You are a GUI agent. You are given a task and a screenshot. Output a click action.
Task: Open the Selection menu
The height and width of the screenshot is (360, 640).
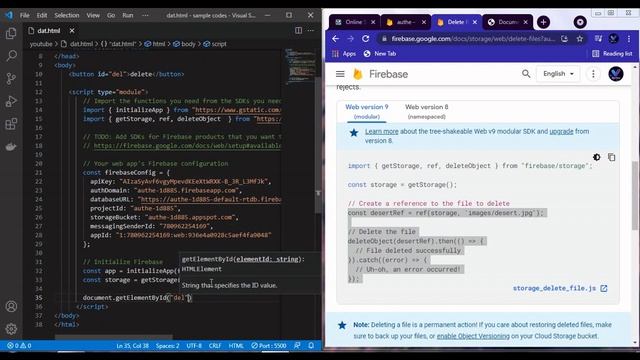coord(67,15)
